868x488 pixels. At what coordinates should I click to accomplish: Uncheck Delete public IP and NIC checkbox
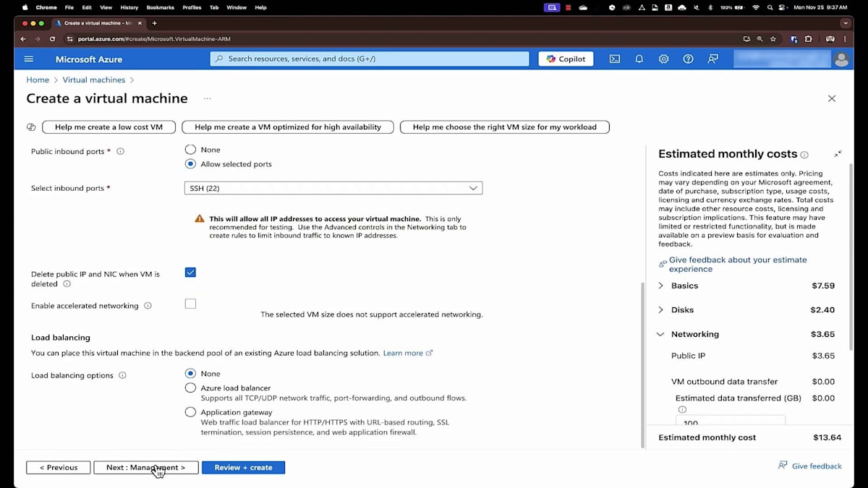tap(190, 273)
